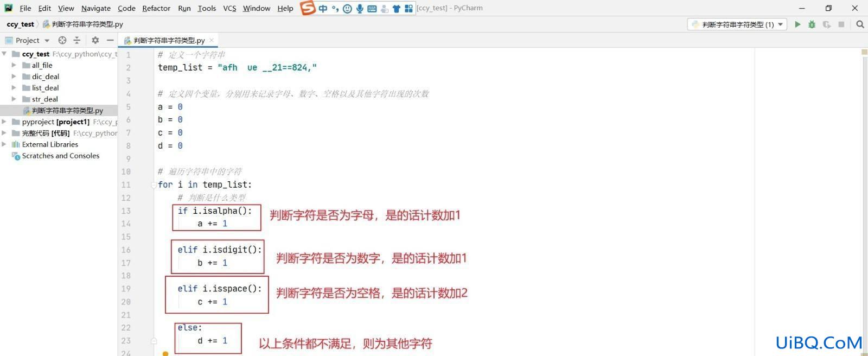
Task: Click code text elif i.isspace():
Action: coord(220,289)
